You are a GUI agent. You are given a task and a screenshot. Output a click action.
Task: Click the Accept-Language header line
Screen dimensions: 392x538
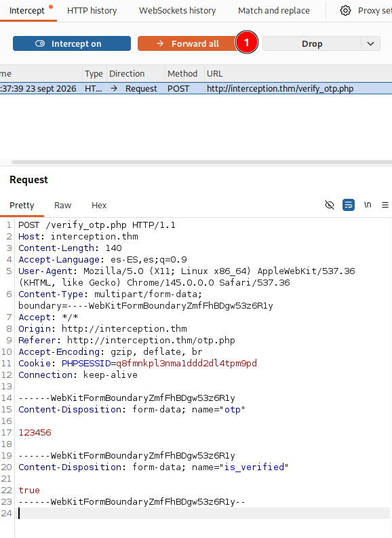click(x=102, y=259)
